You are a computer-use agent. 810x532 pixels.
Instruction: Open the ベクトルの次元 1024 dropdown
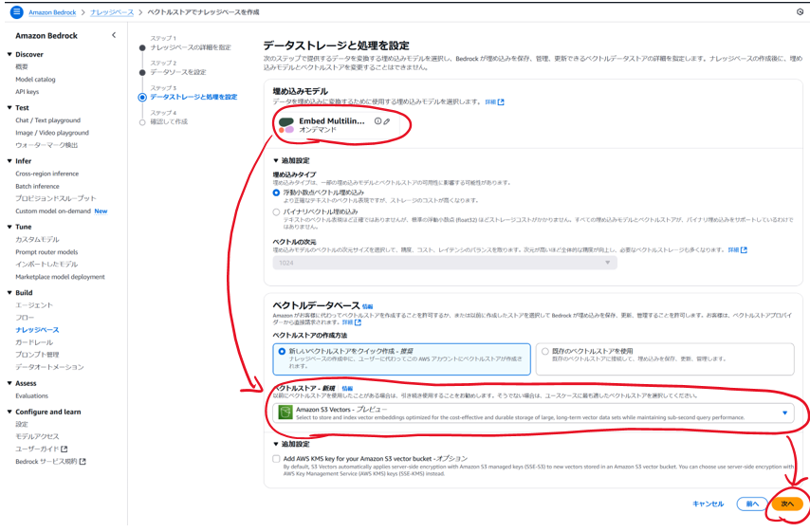click(x=445, y=263)
